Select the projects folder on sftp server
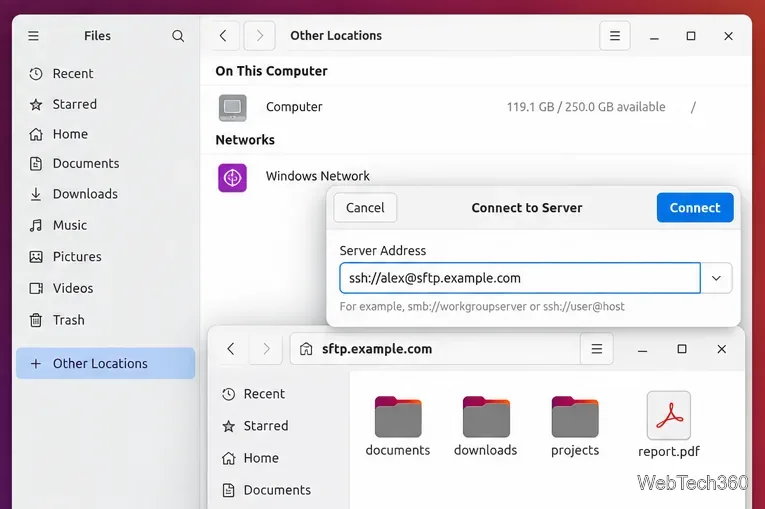 click(575, 427)
